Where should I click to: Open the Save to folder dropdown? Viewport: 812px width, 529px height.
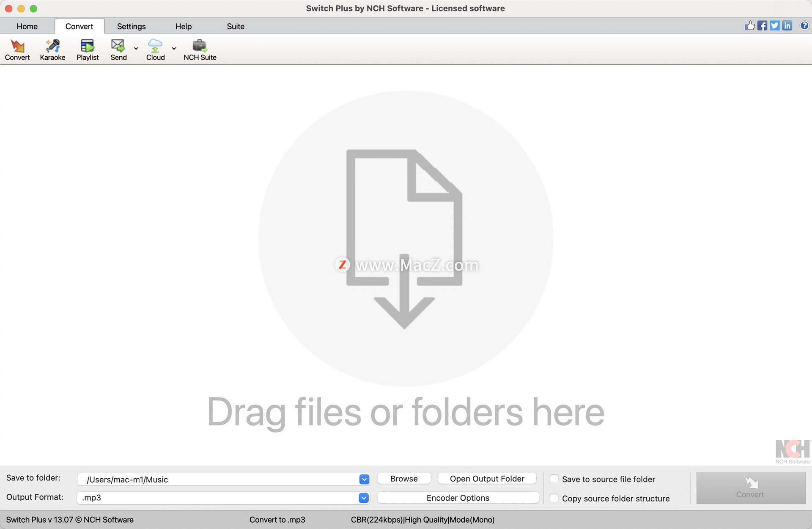[364, 479]
